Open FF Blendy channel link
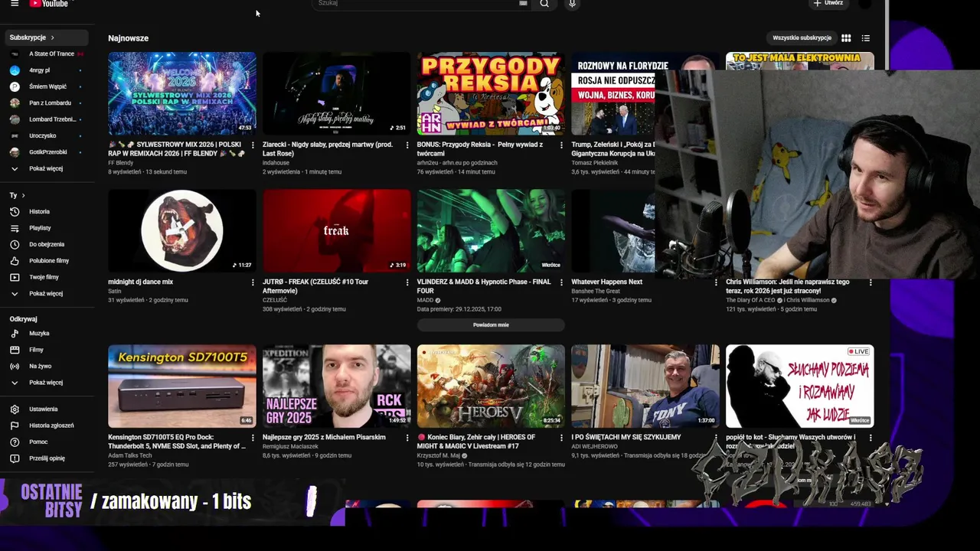Screen dimensions: 980x551 click(x=120, y=163)
